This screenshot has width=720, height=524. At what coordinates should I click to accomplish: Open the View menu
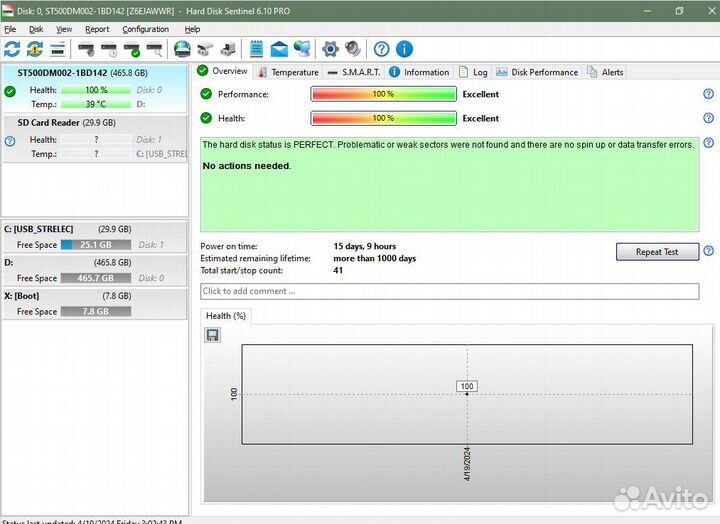point(64,29)
